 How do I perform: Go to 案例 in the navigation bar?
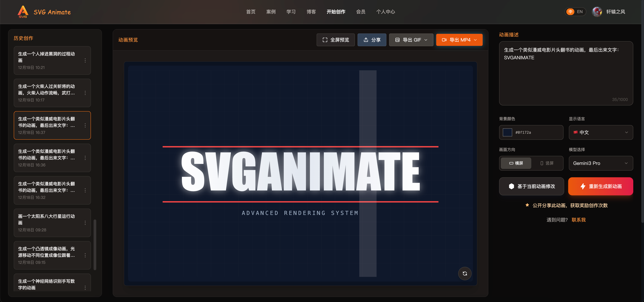(271, 12)
